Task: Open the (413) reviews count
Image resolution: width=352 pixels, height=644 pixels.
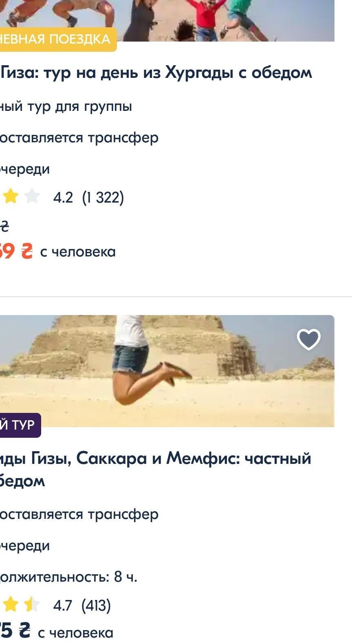Action: (x=96, y=606)
